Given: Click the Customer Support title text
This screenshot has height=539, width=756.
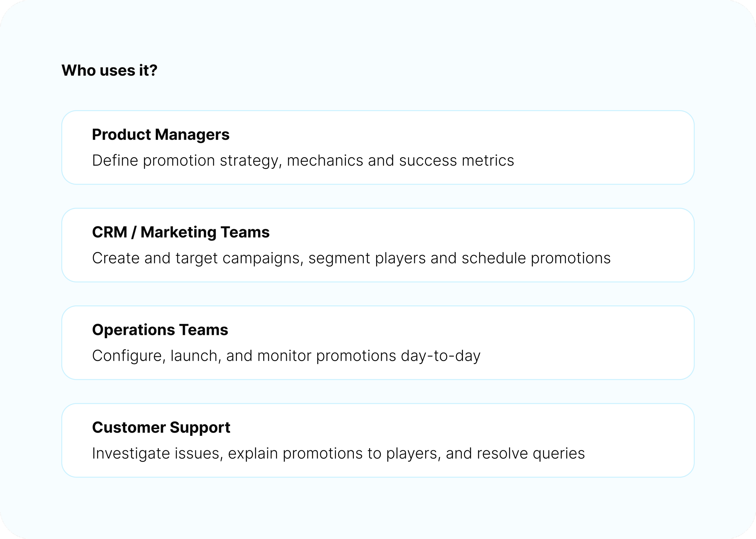Looking at the screenshot, I should coord(161,427).
